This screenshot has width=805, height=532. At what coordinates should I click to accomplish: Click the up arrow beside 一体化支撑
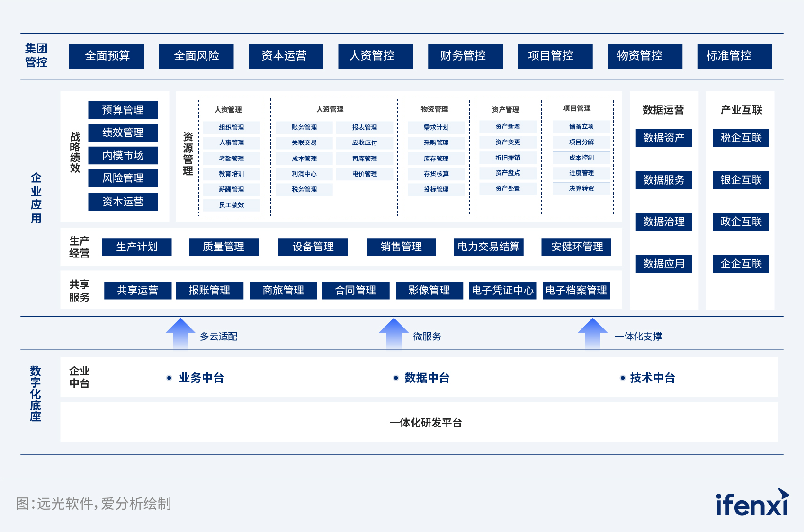coord(592,334)
